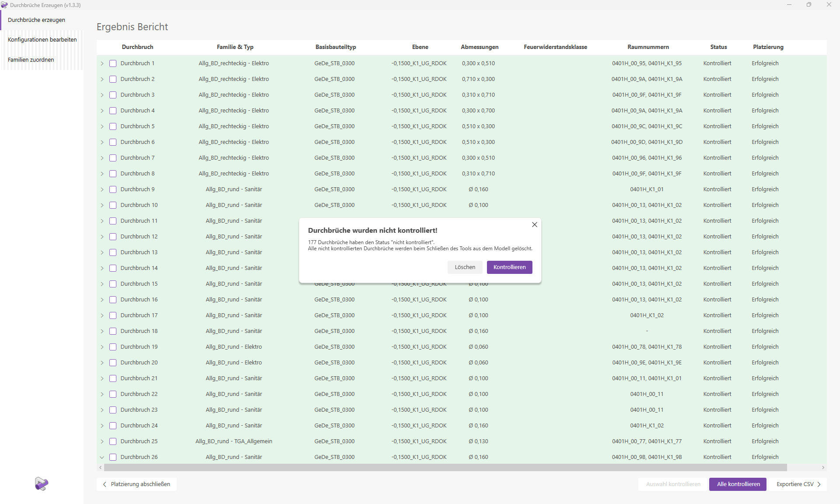Click forward chevron beside Exportiere CSV
The image size is (840, 504).
819,484
